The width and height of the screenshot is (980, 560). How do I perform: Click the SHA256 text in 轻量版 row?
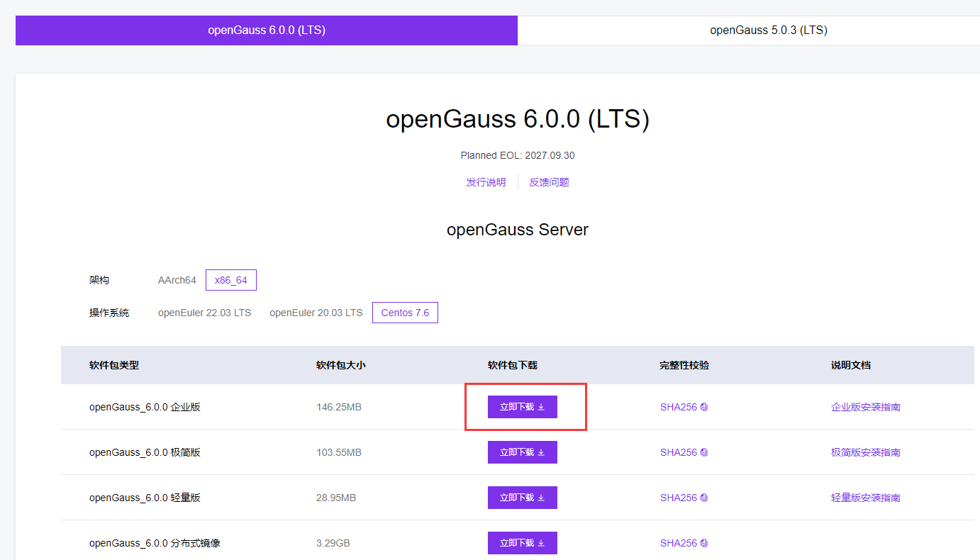click(x=679, y=498)
